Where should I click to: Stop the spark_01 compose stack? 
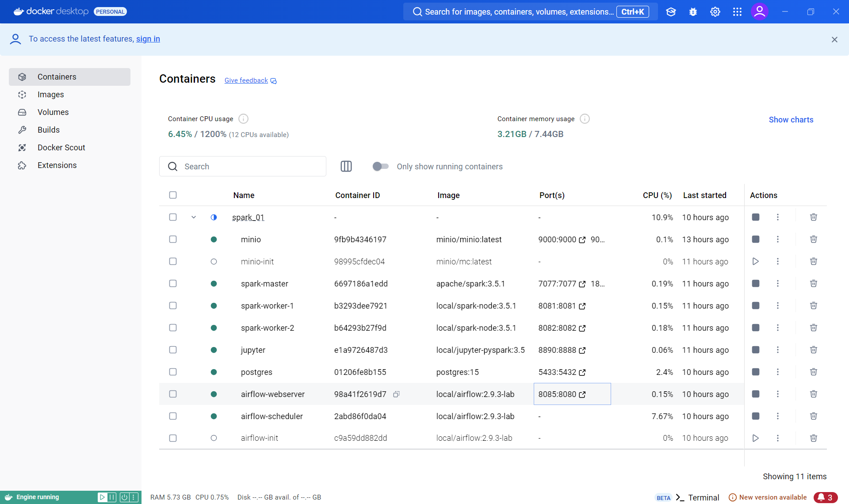(756, 217)
